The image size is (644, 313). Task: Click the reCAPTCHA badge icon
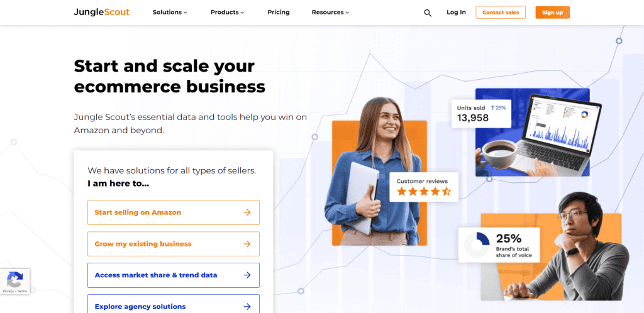[x=15, y=281]
